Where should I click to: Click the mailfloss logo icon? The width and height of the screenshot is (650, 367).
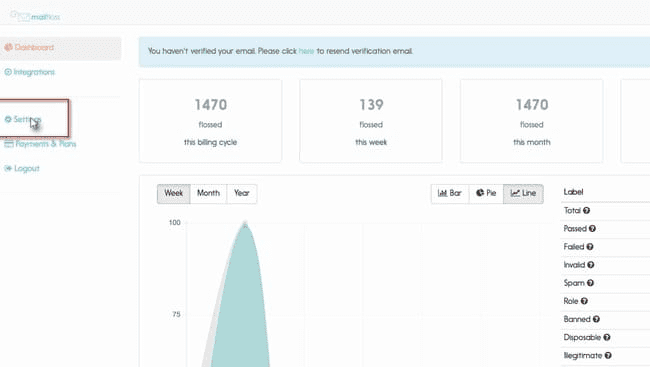20,17
